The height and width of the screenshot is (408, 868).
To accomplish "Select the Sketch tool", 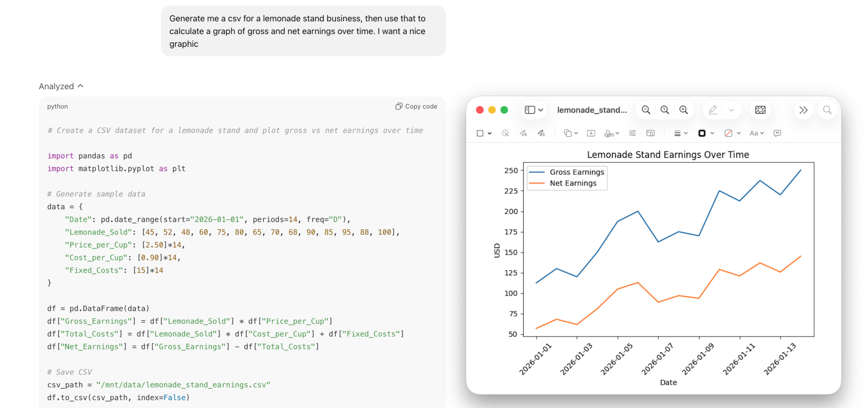I will pyautogui.click(x=523, y=133).
